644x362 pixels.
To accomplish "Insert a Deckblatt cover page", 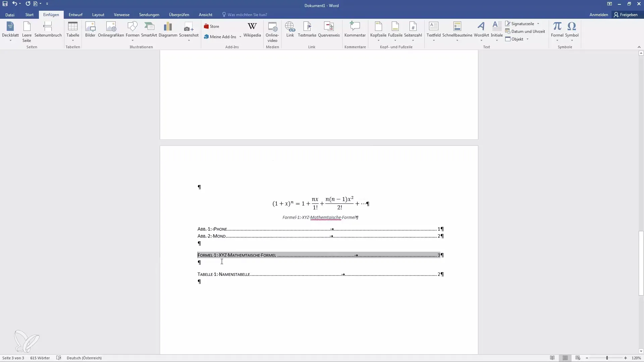I will [10, 32].
